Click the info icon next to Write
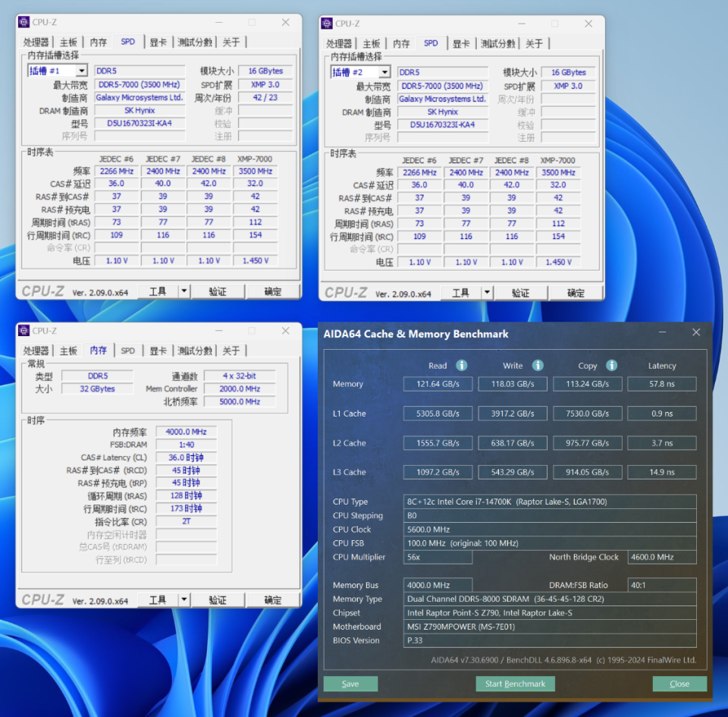This screenshot has width=728, height=717. tap(538, 366)
